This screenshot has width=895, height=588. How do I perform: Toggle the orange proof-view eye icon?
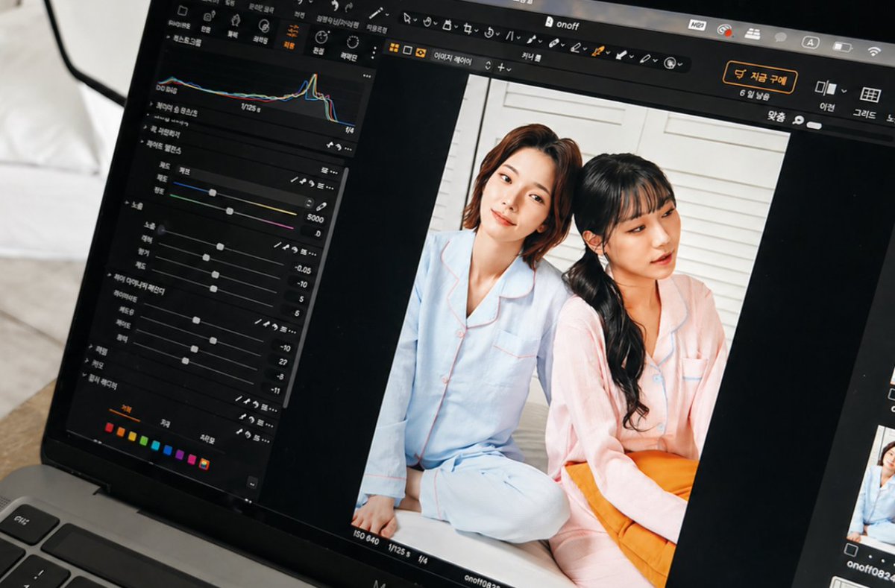pos(421,52)
